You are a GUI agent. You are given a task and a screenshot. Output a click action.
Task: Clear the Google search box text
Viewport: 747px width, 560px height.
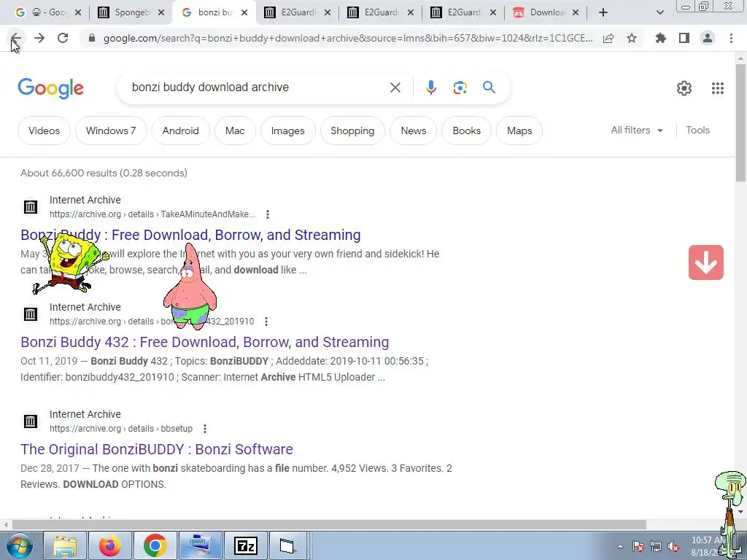[395, 87]
